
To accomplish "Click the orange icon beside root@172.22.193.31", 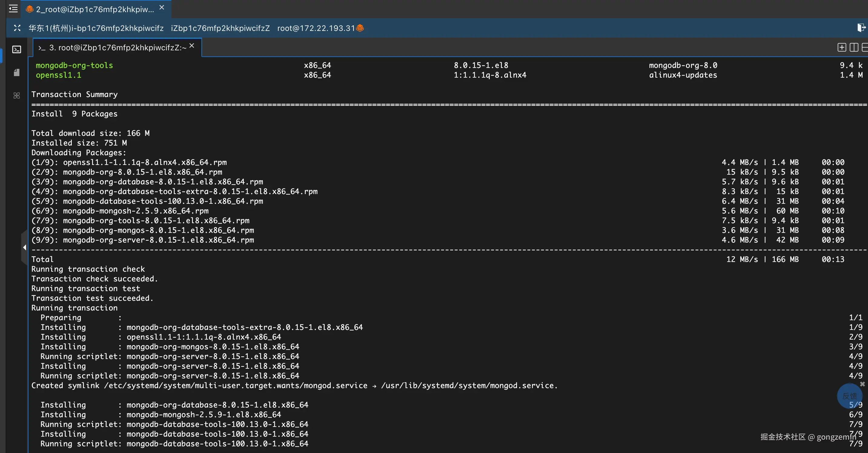I will click(x=360, y=28).
